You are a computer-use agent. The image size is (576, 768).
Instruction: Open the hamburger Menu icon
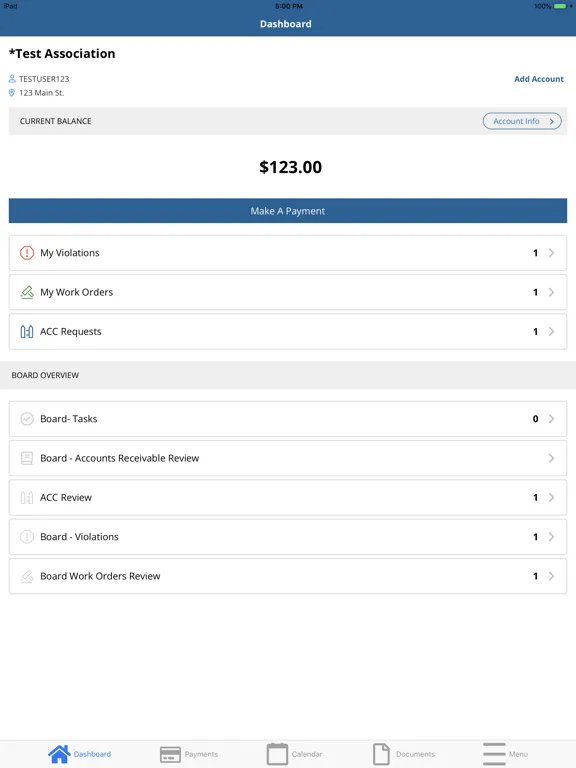coord(494,754)
